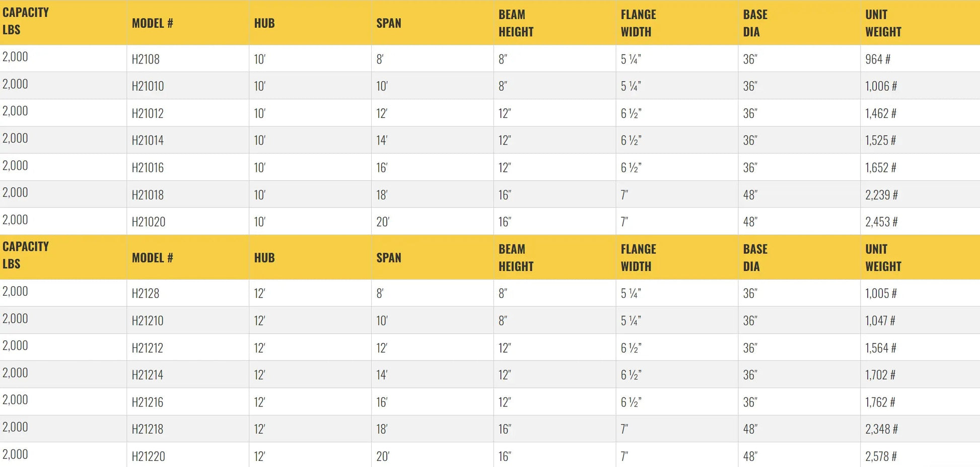Viewport: 980px width, 467px height.
Task: Click the 2,578 # unit weight cell
Action: click(x=881, y=456)
